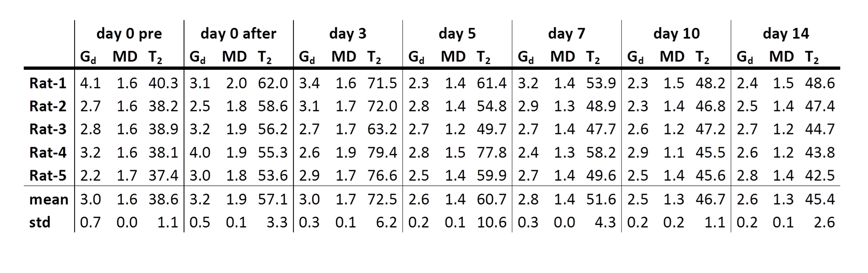The width and height of the screenshot is (868, 273).
Task: Select the Rat-2 row label
Action: click(48, 107)
